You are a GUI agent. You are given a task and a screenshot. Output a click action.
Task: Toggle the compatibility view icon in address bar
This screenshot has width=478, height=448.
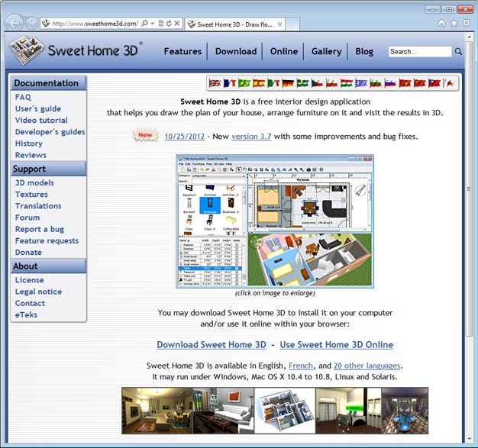tap(161, 24)
